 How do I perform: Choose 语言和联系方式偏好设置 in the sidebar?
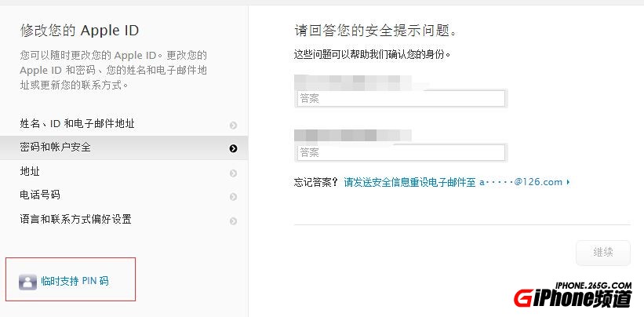[x=75, y=219]
